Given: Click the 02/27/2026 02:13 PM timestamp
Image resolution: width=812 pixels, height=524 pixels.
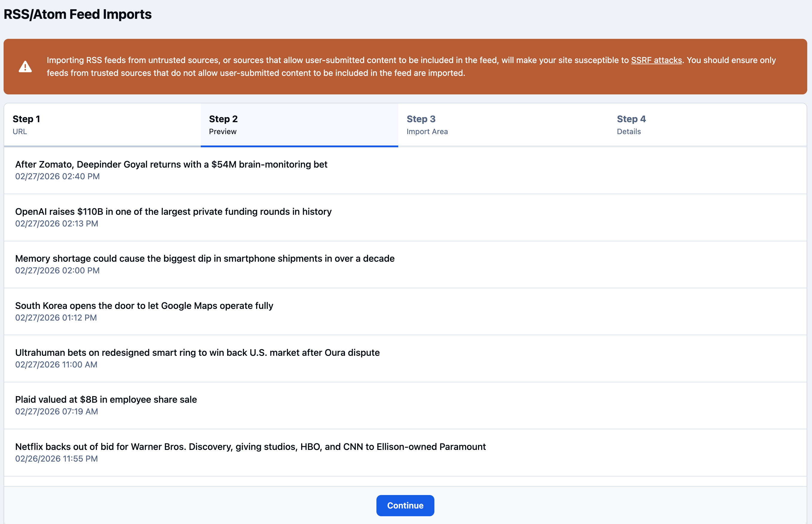Looking at the screenshot, I should pyautogui.click(x=57, y=223).
